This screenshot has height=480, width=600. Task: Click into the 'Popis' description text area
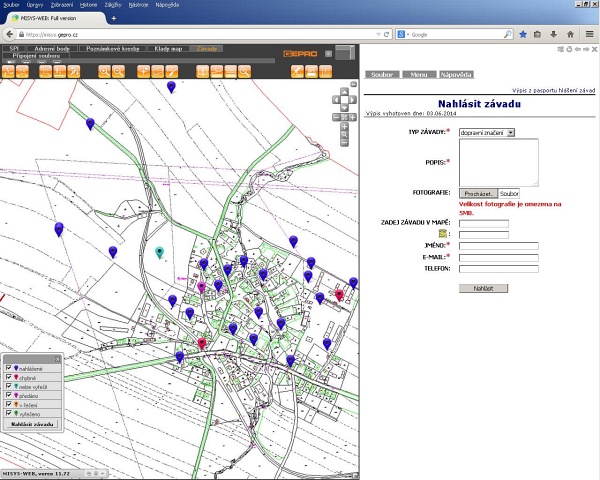499,163
